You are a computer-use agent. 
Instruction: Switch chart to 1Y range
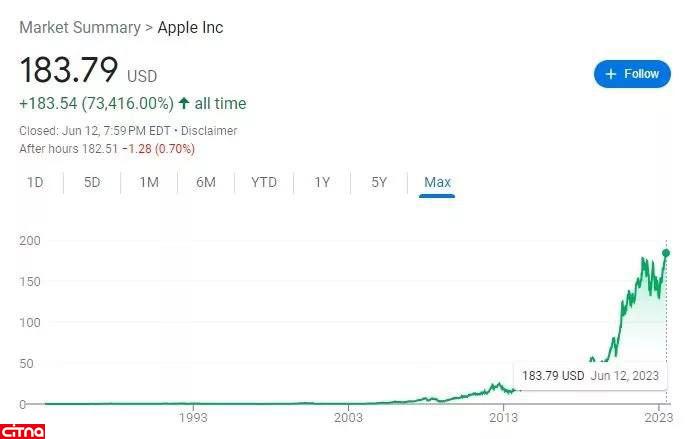coord(322,182)
